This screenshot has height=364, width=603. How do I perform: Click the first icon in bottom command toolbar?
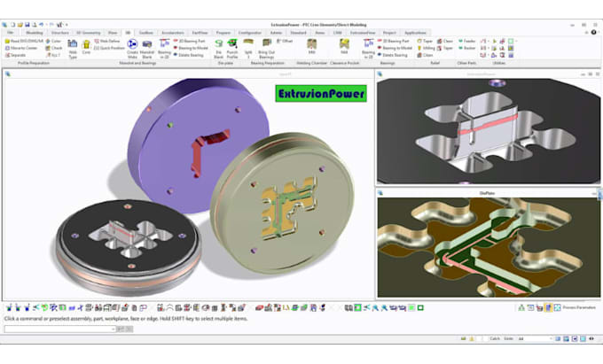coord(9,307)
